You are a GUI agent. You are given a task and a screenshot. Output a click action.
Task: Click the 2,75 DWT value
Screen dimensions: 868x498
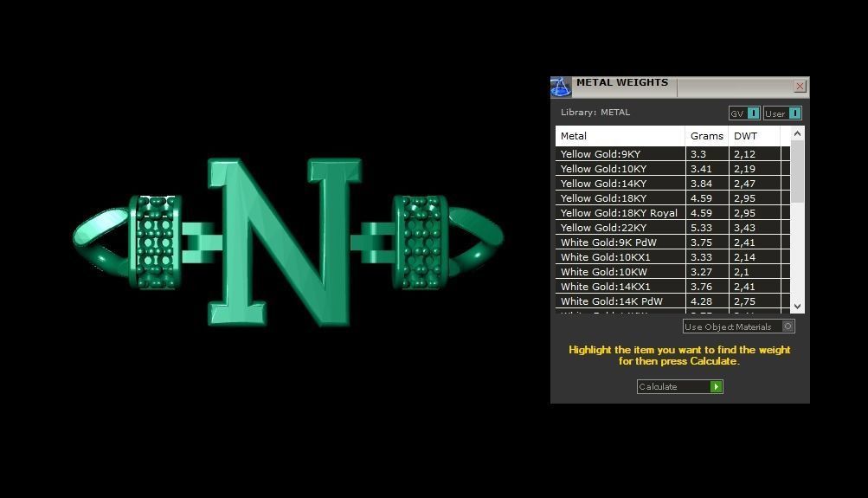coord(744,301)
